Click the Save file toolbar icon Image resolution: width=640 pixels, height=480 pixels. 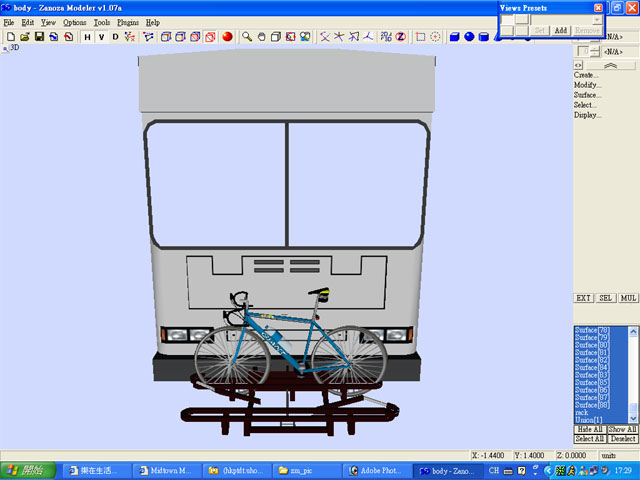[x=38, y=37]
